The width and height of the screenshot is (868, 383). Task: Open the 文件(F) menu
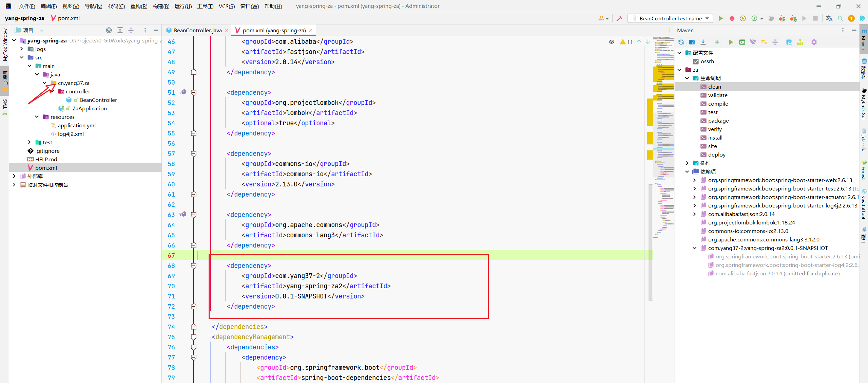(27, 6)
